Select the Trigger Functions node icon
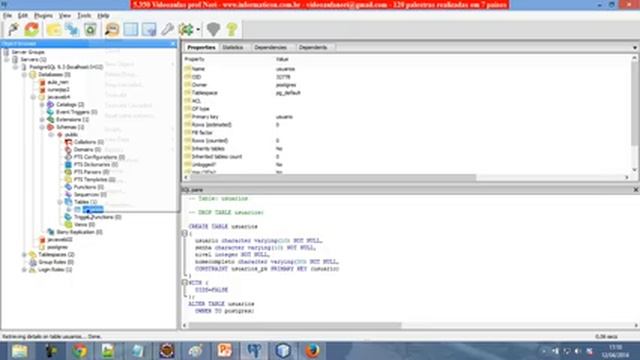The width and height of the screenshot is (640, 360). tap(69, 217)
